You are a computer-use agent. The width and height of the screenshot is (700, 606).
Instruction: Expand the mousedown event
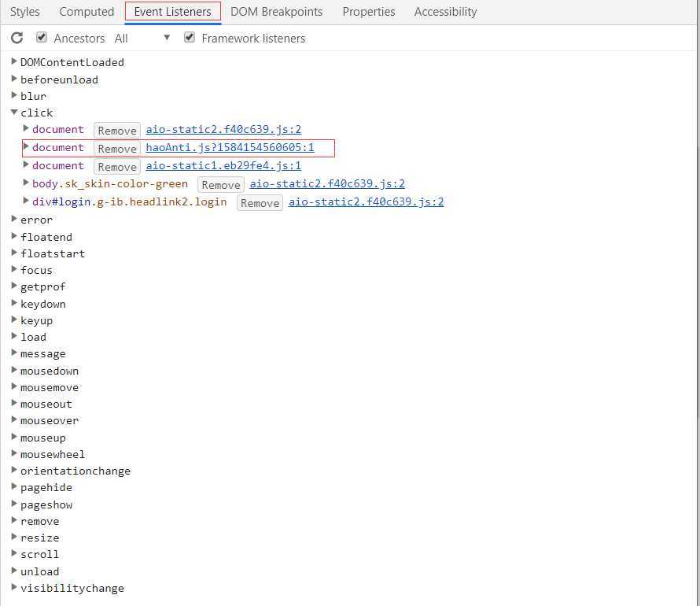point(14,370)
